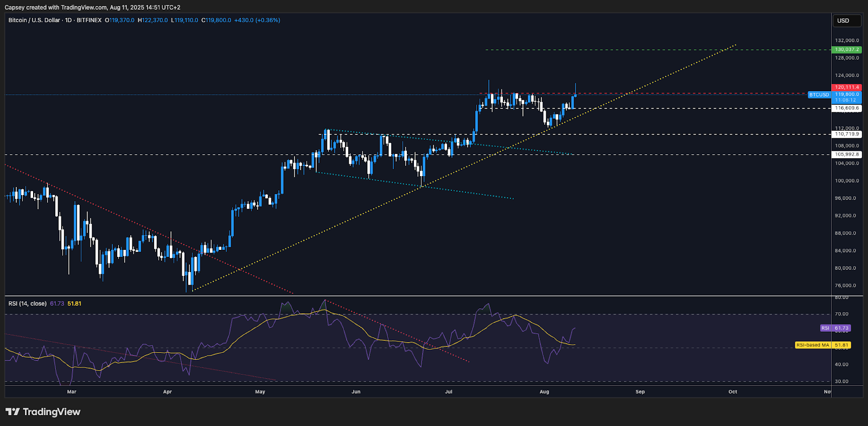The image size is (868, 426).
Task: Click the yellow RSI-based MA tag
Action: [x=812, y=345]
